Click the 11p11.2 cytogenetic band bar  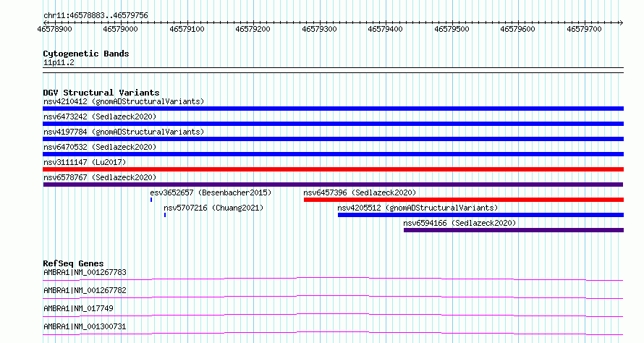pyautogui.click(x=333, y=70)
